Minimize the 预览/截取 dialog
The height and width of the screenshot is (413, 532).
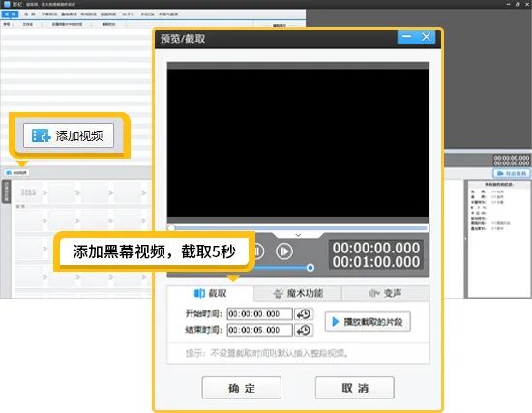pyautogui.click(x=407, y=37)
